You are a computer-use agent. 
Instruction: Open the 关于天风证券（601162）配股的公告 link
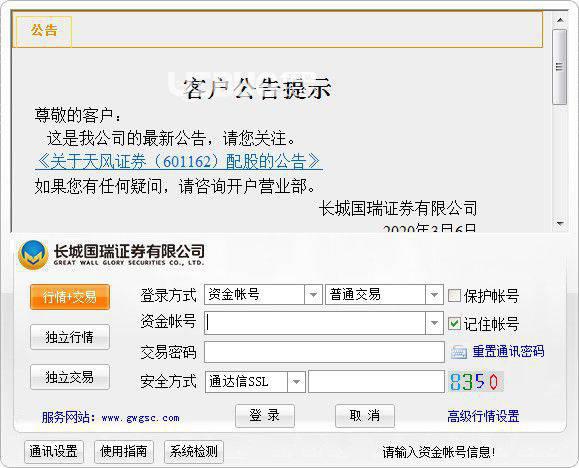coord(179,162)
